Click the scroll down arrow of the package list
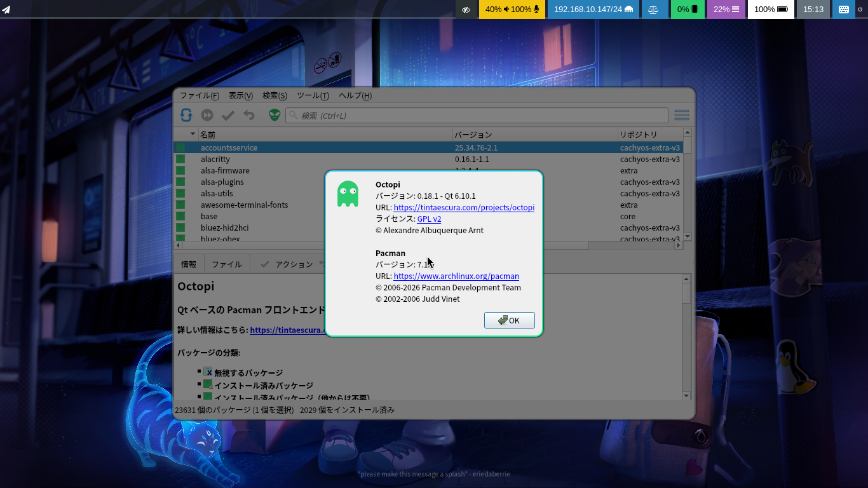Image resolution: width=868 pixels, height=488 pixels. (687, 236)
